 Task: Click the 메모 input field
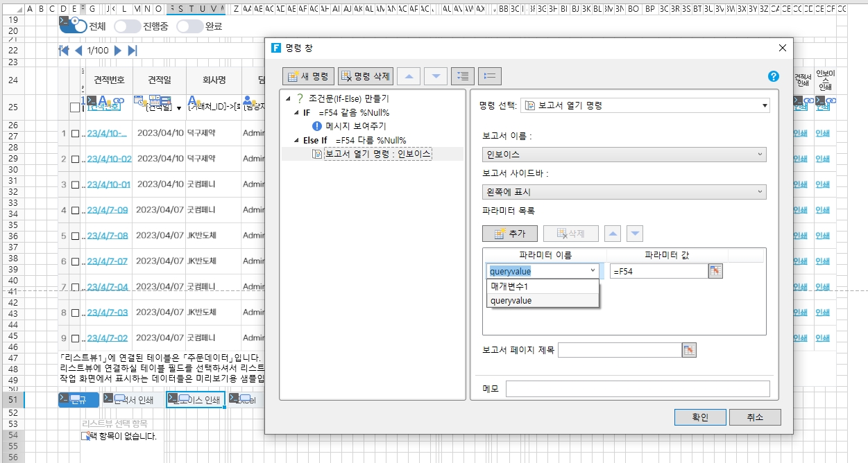(x=637, y=388)
